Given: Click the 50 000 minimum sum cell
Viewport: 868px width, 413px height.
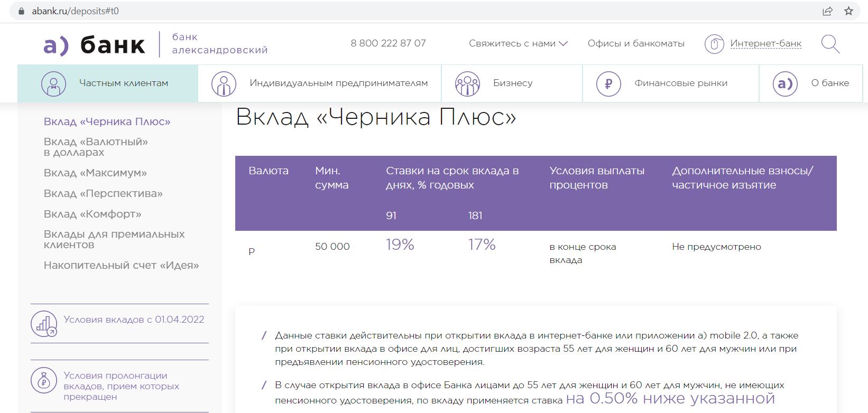Looking at the screenshot, I should (x=333, y=247).
